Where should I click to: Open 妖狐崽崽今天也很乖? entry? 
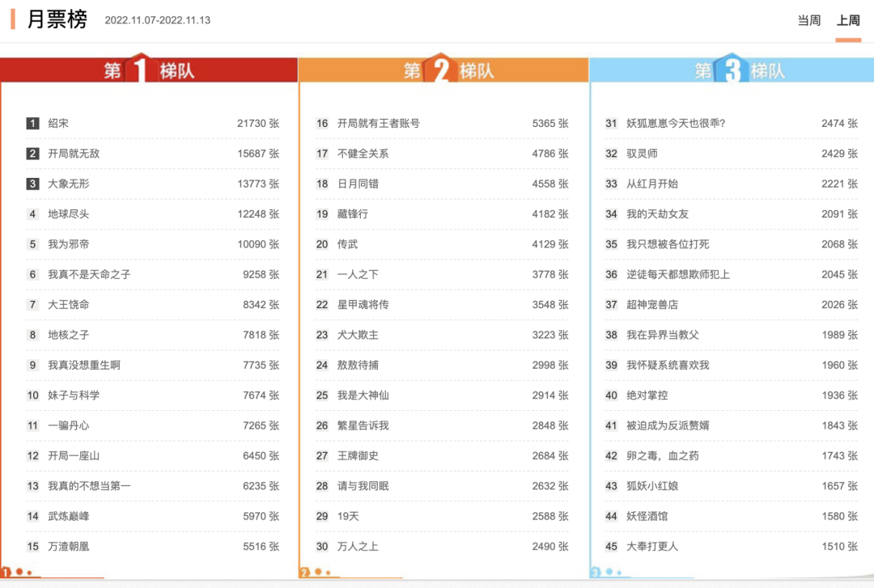[676, 123]
